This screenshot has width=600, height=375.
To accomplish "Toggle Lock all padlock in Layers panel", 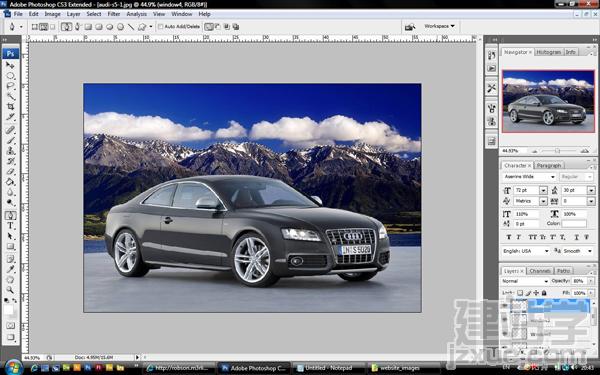I will [543, 293].
